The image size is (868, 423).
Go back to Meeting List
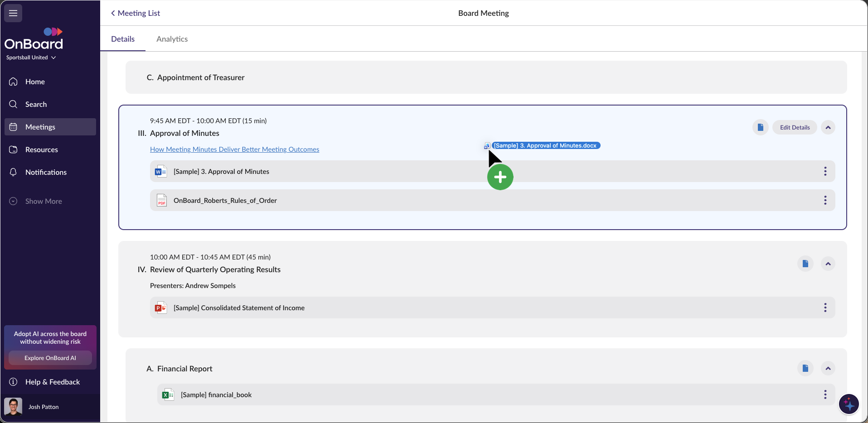135,13
